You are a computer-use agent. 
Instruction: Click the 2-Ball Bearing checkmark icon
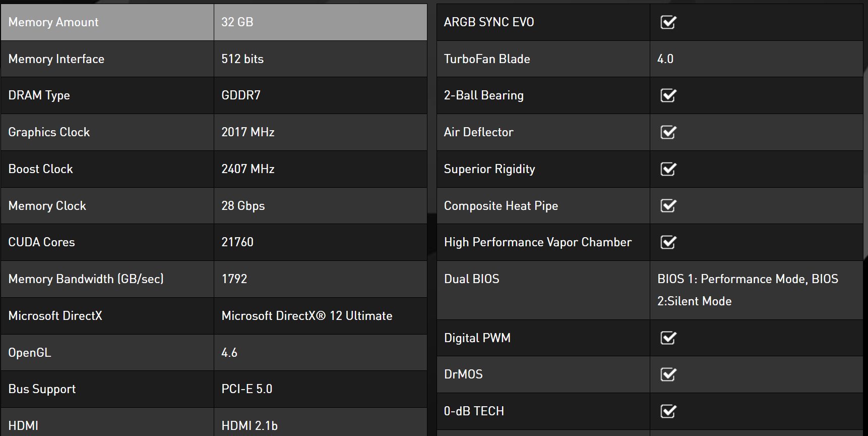[x=668, y=95]
